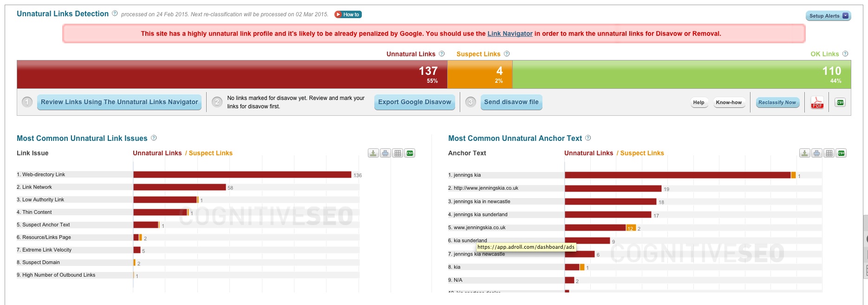Screen dimensions: 868x305
Task: Open the Link Navigator link in the warning
Action: tap(509, 33)
